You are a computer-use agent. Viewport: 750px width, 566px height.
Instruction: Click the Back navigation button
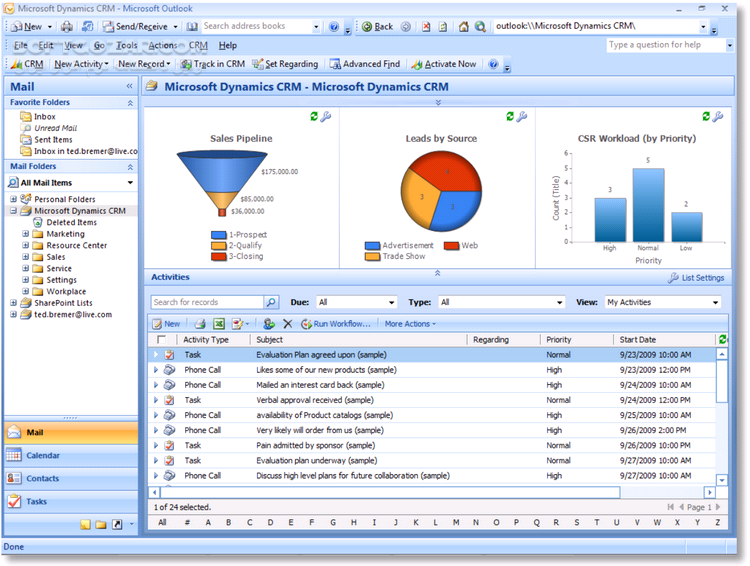378,26
